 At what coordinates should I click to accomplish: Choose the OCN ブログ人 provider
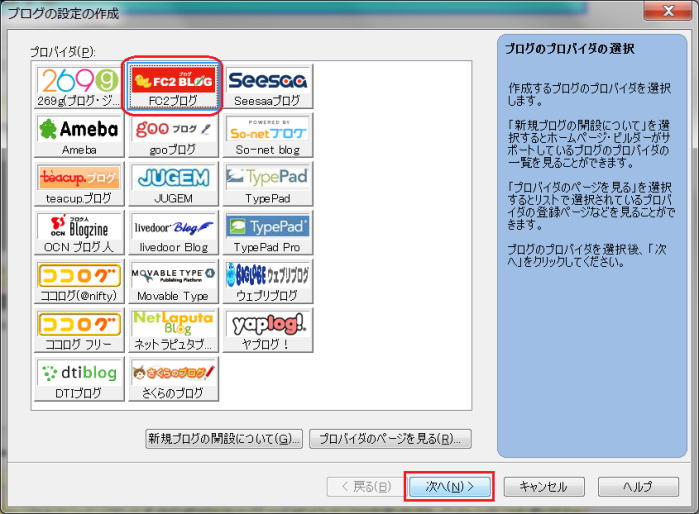(79, 233)
